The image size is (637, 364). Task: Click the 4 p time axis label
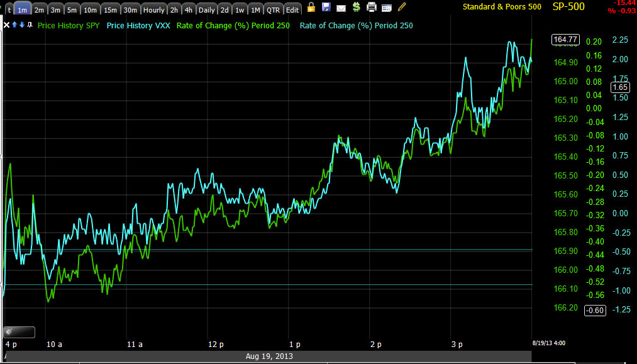point(11,344)
